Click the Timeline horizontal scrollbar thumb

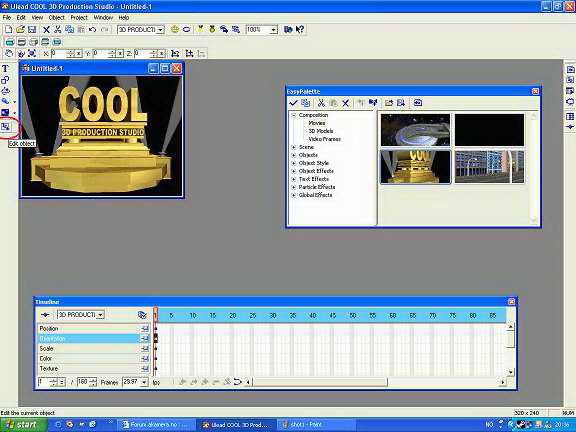pyautogui.click(x=320, y=382)
